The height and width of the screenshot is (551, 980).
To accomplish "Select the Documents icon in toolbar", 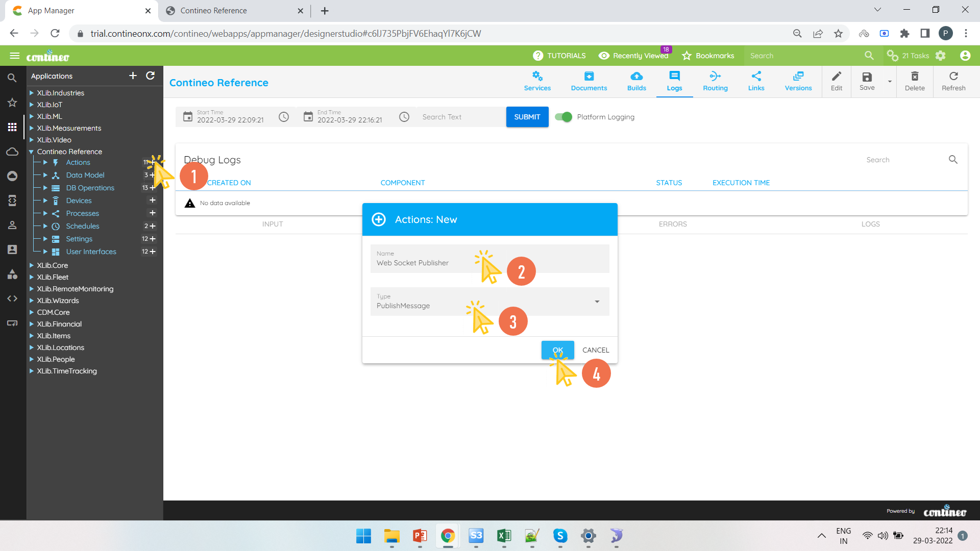I will pyautogui.click(x=589, y=81).
